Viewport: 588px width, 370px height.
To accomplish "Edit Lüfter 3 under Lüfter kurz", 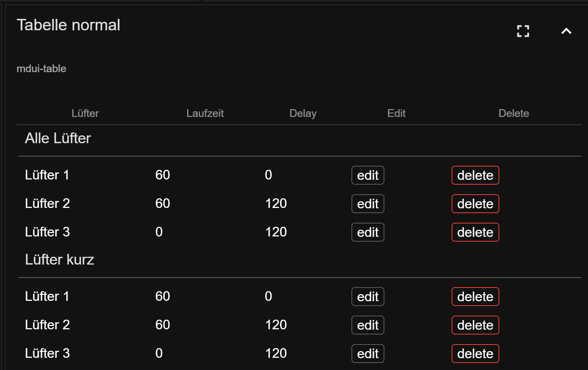I will 368,354.
